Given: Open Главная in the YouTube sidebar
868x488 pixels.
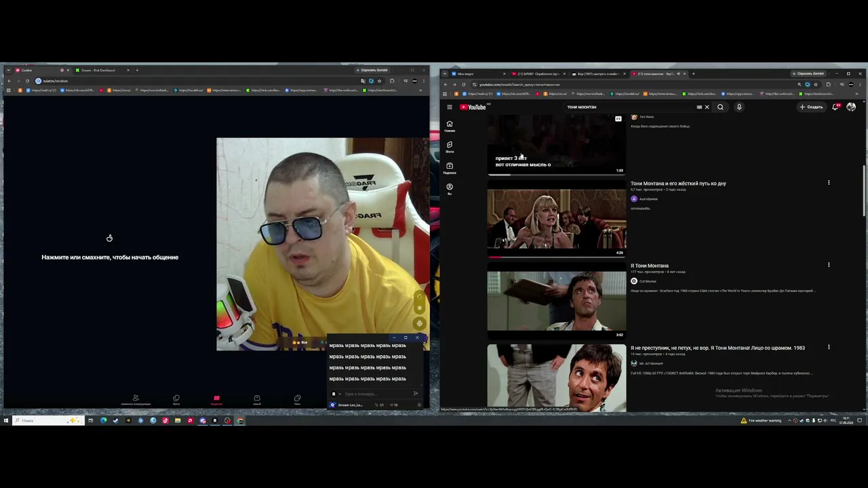Looking at the screenshot, I should coord(449,126).
